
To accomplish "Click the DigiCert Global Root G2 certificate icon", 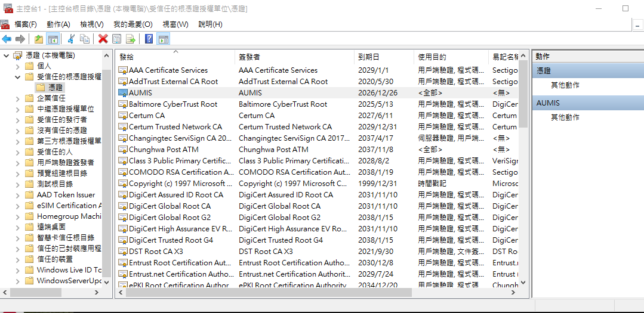I will (123, 218).
